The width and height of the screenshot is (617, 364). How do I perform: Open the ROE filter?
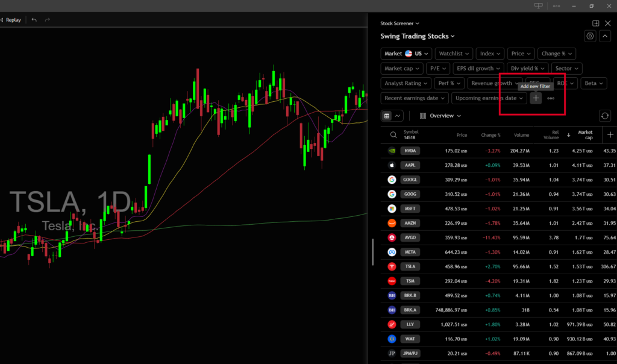click(565, 83)
